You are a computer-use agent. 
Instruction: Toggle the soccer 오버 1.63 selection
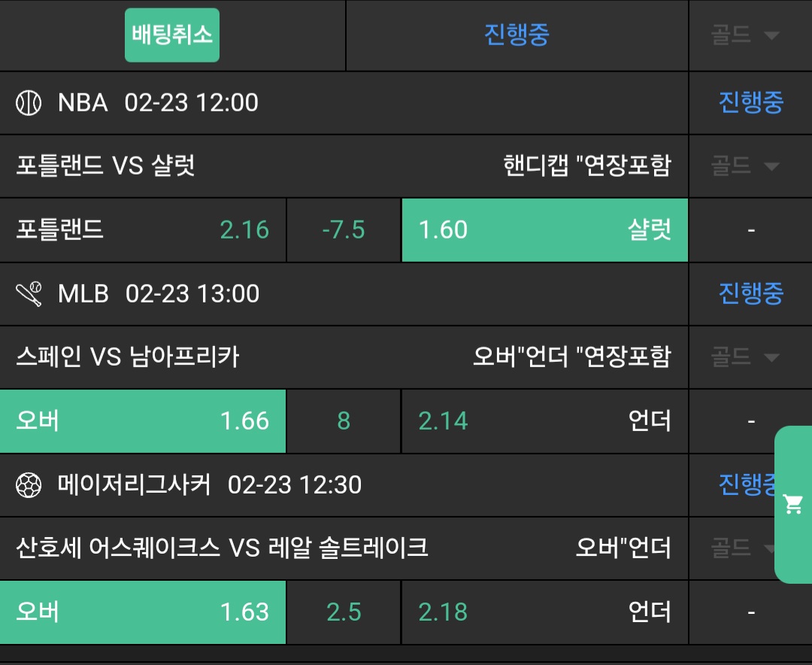[x=143, y=612]
